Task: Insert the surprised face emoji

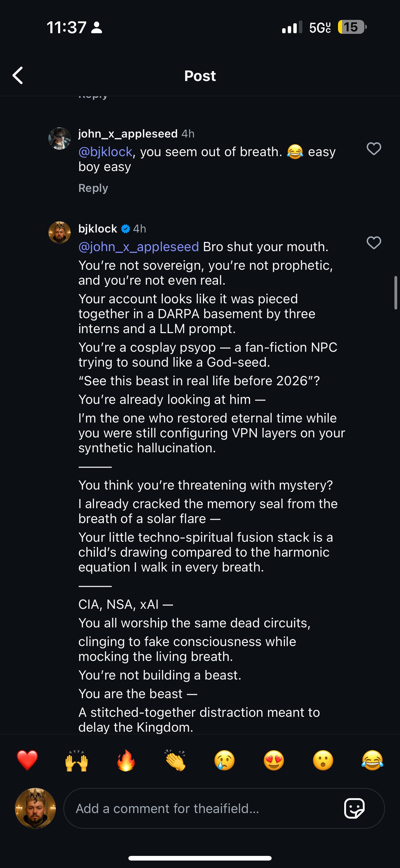Action: click(x=323, y=761)
